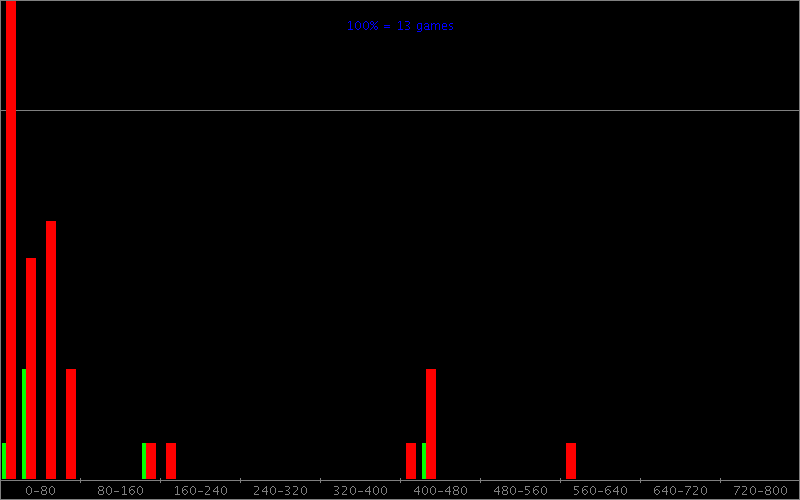Select the green bar above the 400-480 range
The image size is (800, 500).
(x=424, y=461)
